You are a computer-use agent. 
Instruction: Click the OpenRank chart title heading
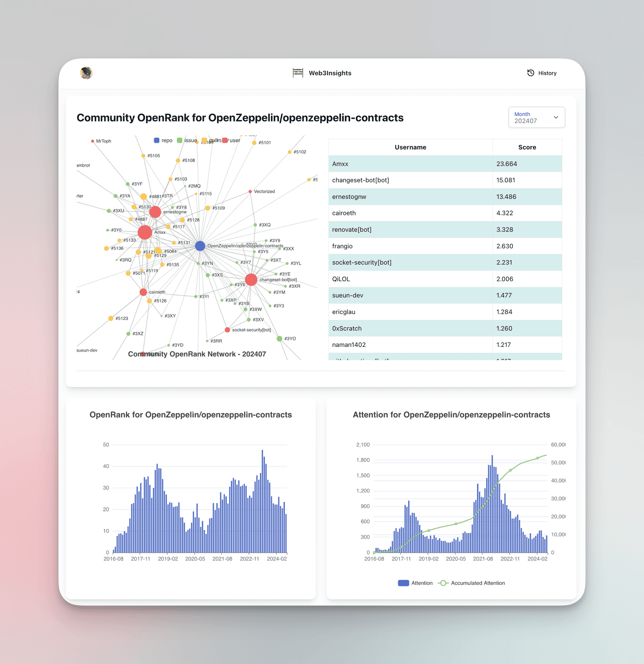[x=191, y=415]
